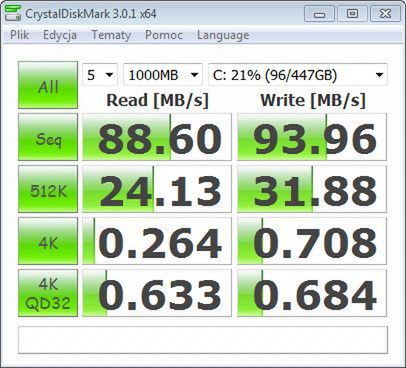The image size is (406, 368).
Task: Expand the drive dropdown showing C: 21%
Action: click(x=298, y=75)
